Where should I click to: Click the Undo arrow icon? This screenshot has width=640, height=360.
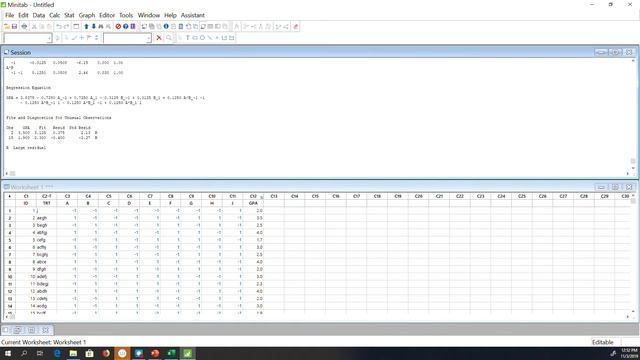(59, 27)
